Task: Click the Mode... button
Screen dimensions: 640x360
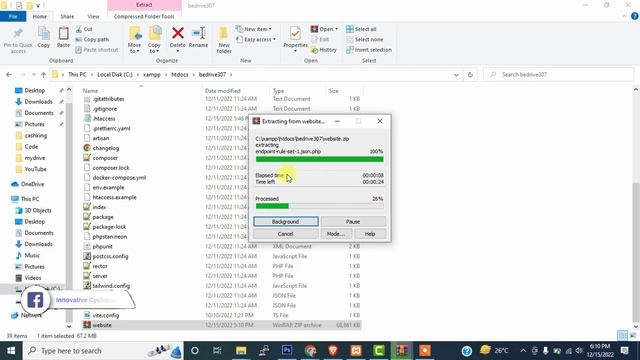Action: (336, 234)
